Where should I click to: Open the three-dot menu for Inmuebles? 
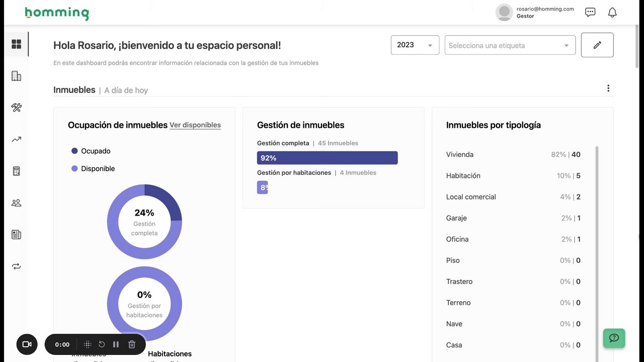pos(608,88)
